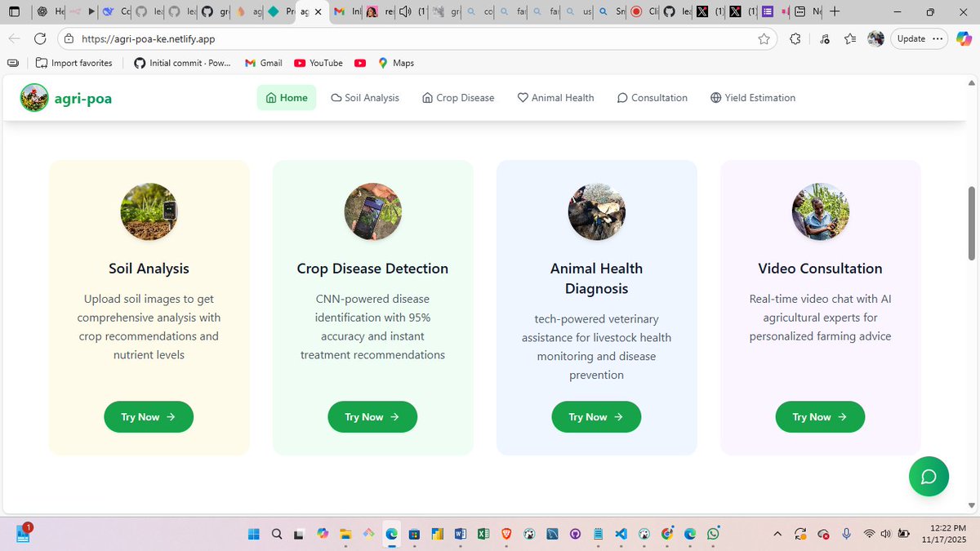Click the Video Consultation card heading
Viewport: 980px width, 551px height.
(x=820, y=269)
